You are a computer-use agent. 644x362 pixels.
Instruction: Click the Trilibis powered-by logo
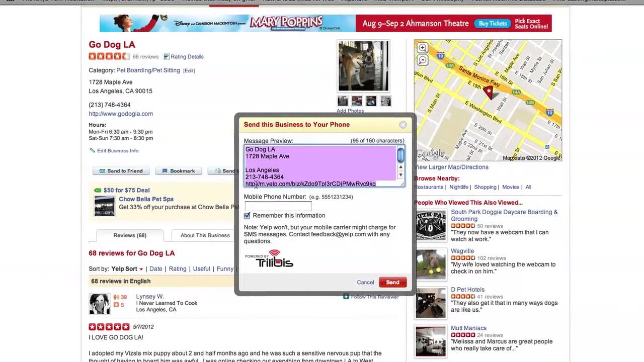[269, 258]
